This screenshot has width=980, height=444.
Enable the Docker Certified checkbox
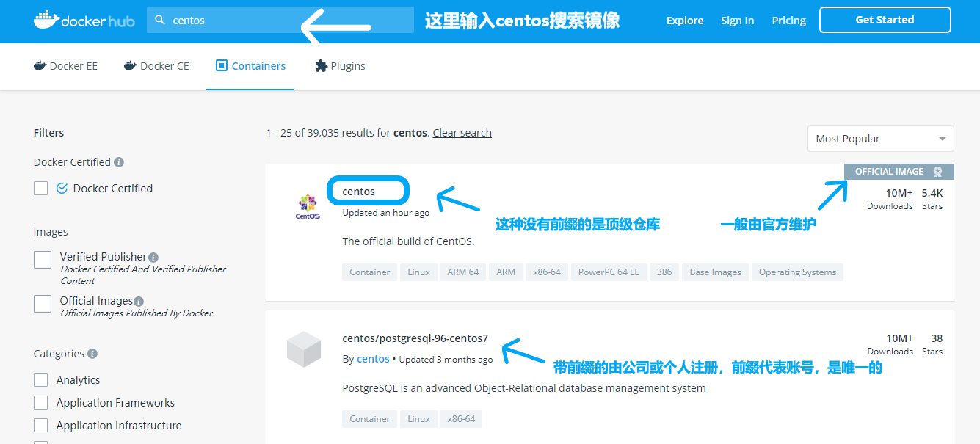click(41, 189)
